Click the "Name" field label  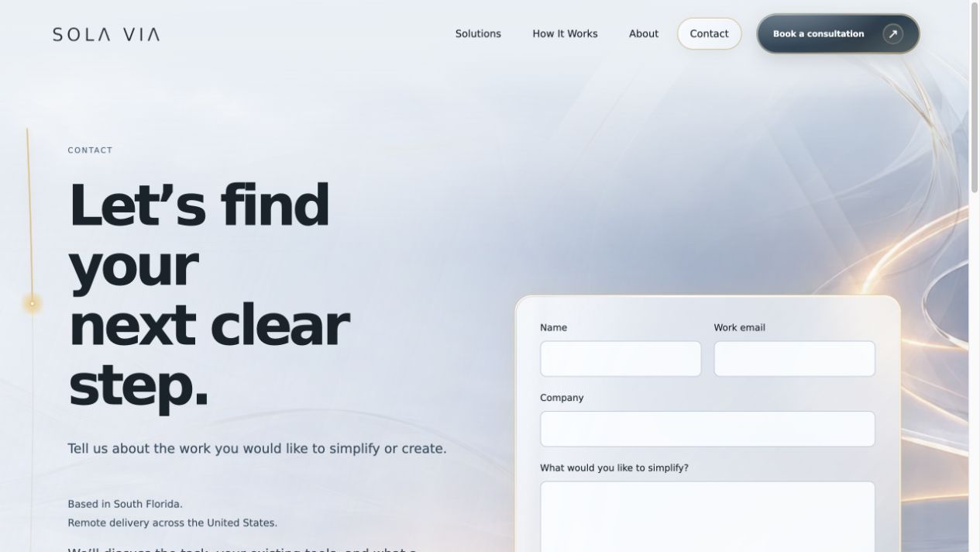[x=553, y=328]
